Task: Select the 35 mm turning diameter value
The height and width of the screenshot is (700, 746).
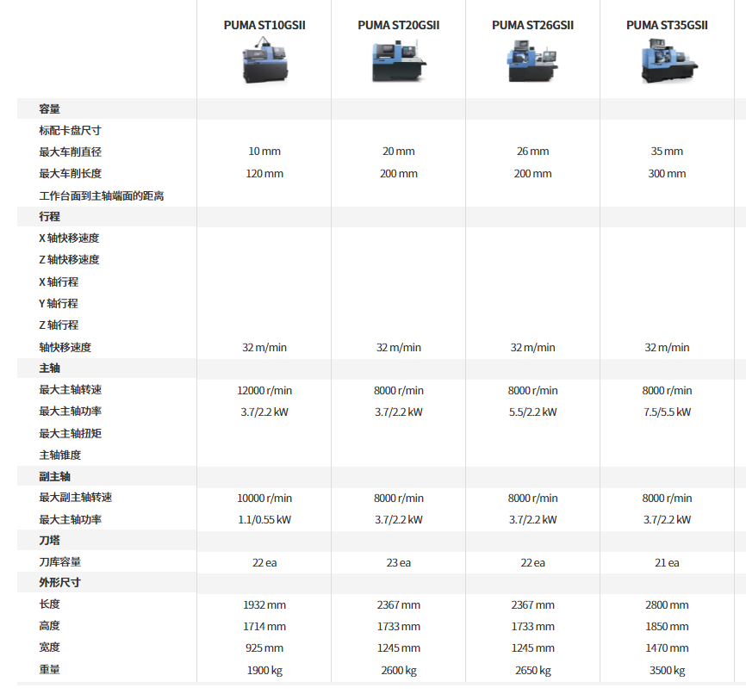Action: click(667, 152)
